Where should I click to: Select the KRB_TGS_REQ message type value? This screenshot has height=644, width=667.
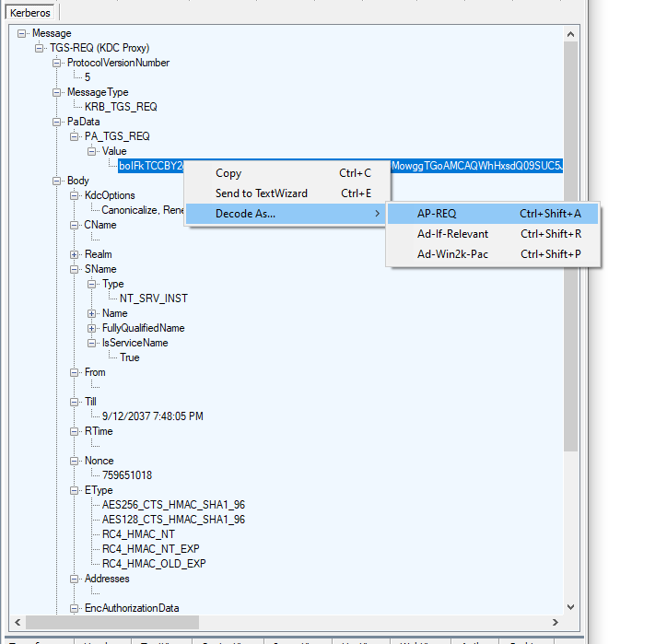coord(121,107)
